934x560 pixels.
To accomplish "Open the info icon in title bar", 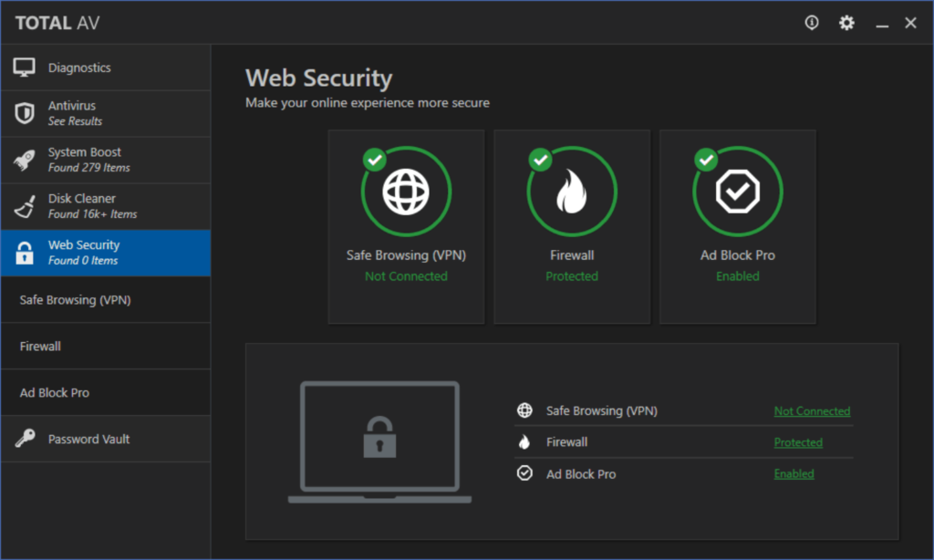I will coord(811,23).
